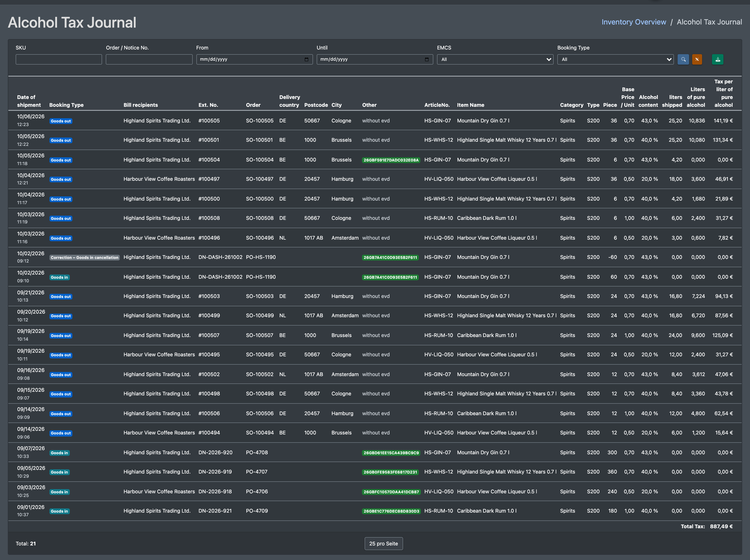Click the Total Tax 887,49 € value
The width and height of the screenshot is (750, 560).
point(721,526)
